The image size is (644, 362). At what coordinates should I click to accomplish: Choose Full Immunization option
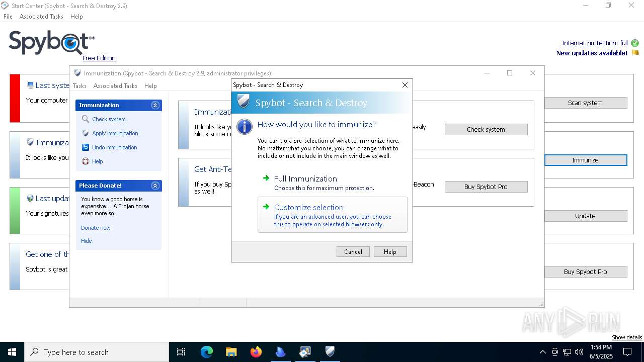(332, 183)
